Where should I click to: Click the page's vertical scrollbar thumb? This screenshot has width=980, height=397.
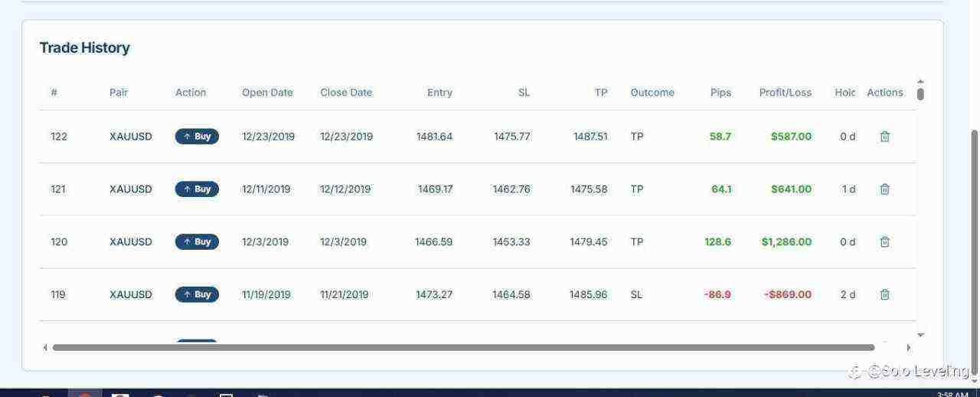click(x=975, y=253)
